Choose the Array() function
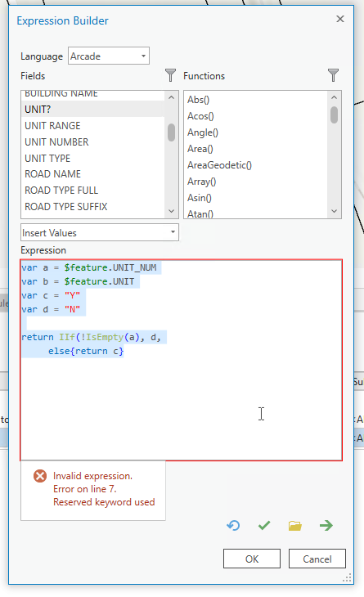The image size is (364, 597). (202, 182)
